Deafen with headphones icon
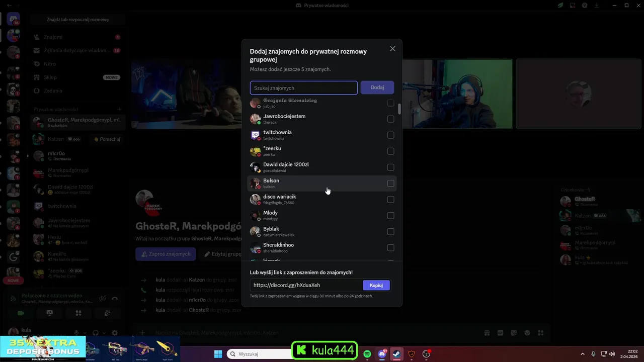This screenshot has height=362, width=644. coord(96,333)
